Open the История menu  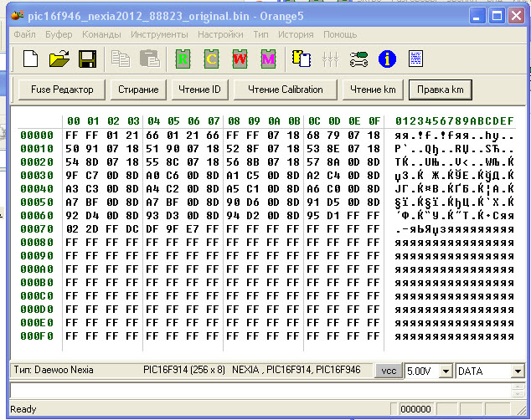pos(296,34)
